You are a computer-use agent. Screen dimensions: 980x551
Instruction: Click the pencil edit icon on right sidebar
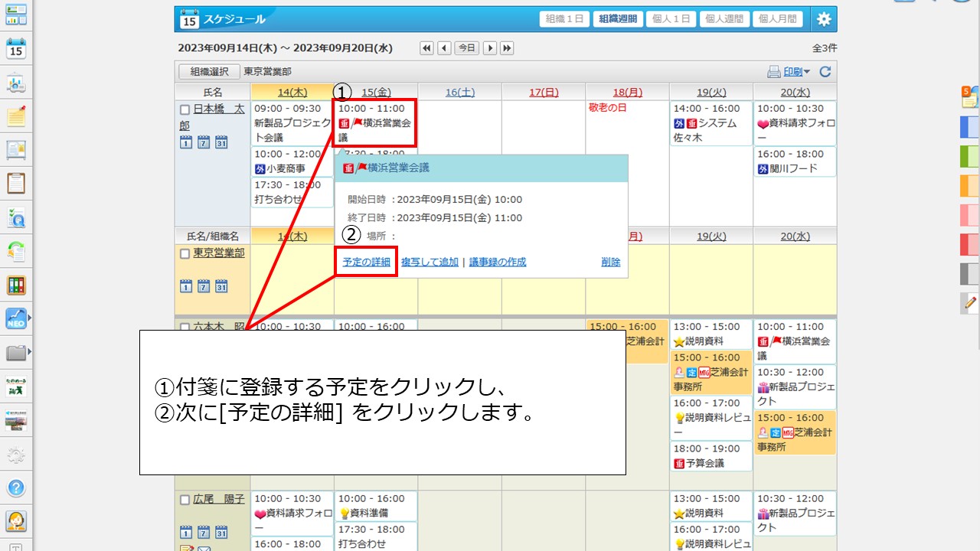[x=969, y=304]
